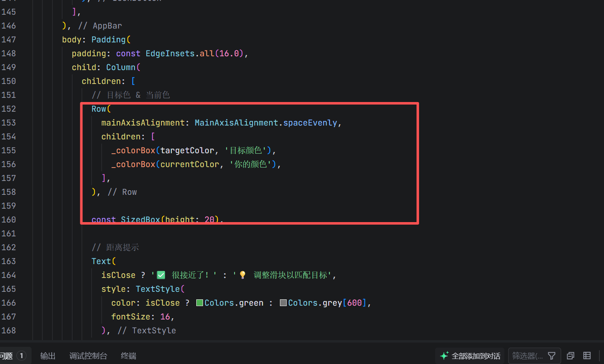Click the comment // 距离提示
Screen dimensions: 604x364
[115, 247]
